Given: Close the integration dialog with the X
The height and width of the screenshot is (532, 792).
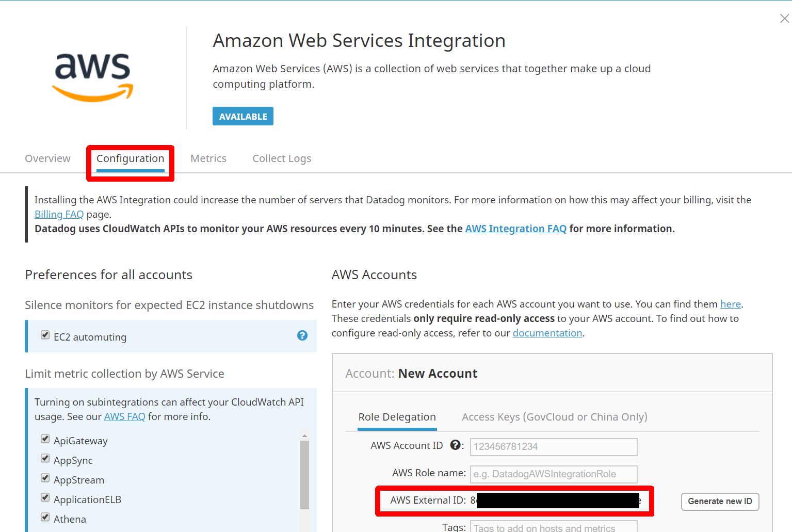Looking at the screenshot, I should click(784, 19).
